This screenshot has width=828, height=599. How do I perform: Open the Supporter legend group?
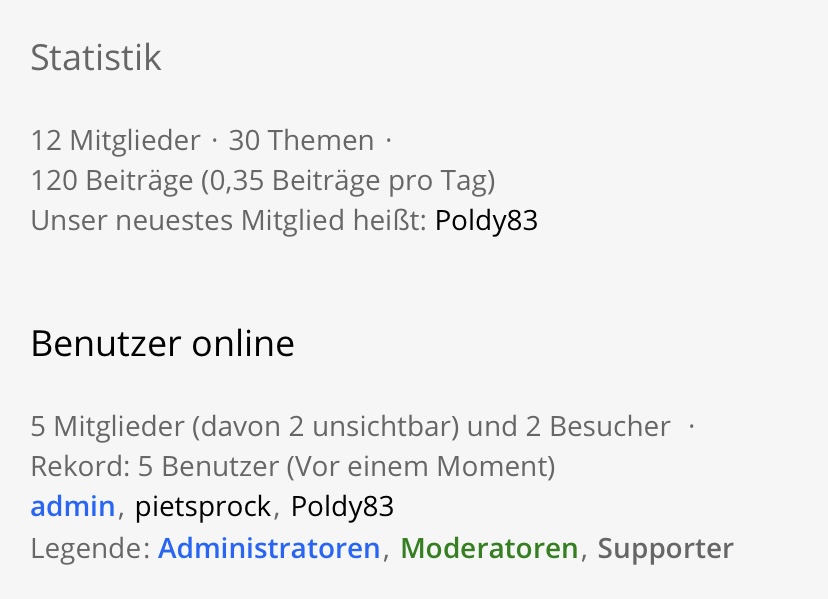click(665, 549)
